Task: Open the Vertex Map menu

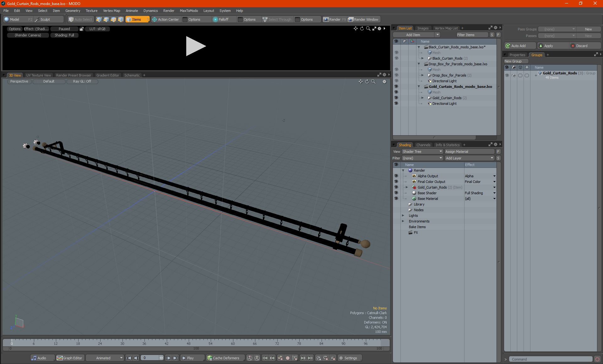Action: [111, 11]
